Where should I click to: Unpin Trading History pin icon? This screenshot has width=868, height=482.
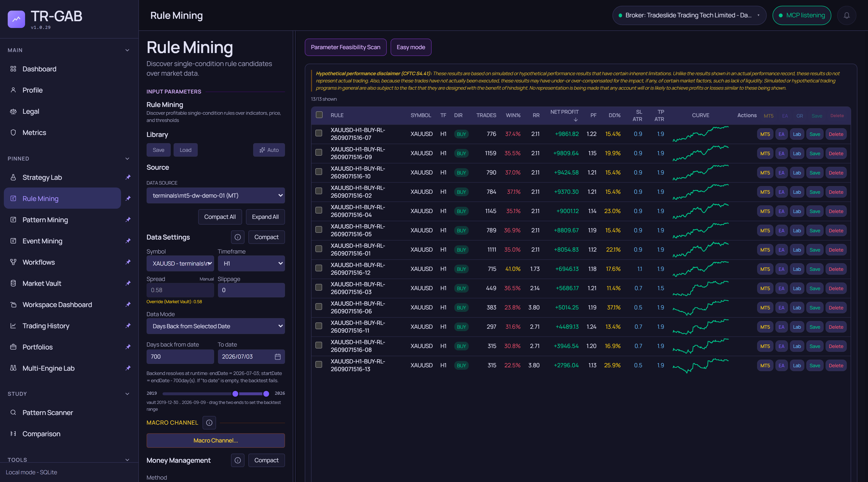[x=128, y=326]
